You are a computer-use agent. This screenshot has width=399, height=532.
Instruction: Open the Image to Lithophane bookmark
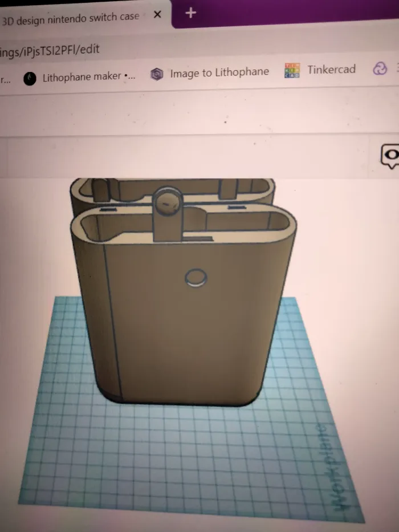(210, 73)
